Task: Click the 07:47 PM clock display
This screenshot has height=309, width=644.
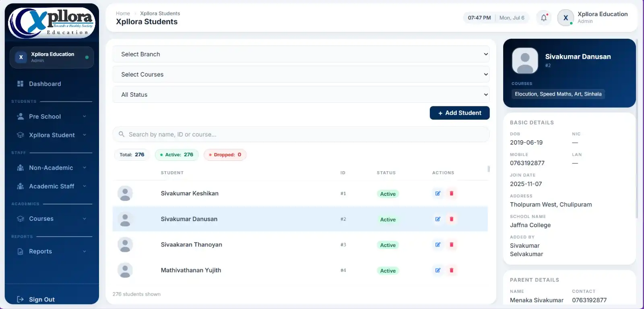Action: click(x=479, y=18)
